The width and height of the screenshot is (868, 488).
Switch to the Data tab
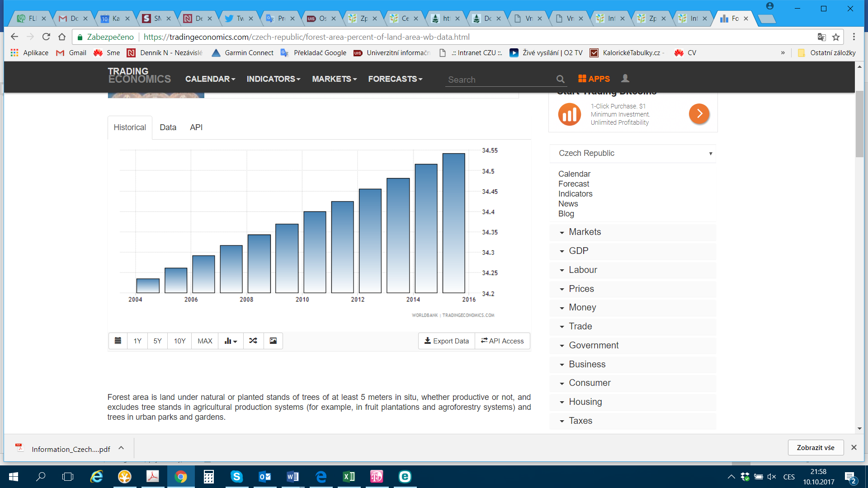pyautogui.click(x=168, y=127)
